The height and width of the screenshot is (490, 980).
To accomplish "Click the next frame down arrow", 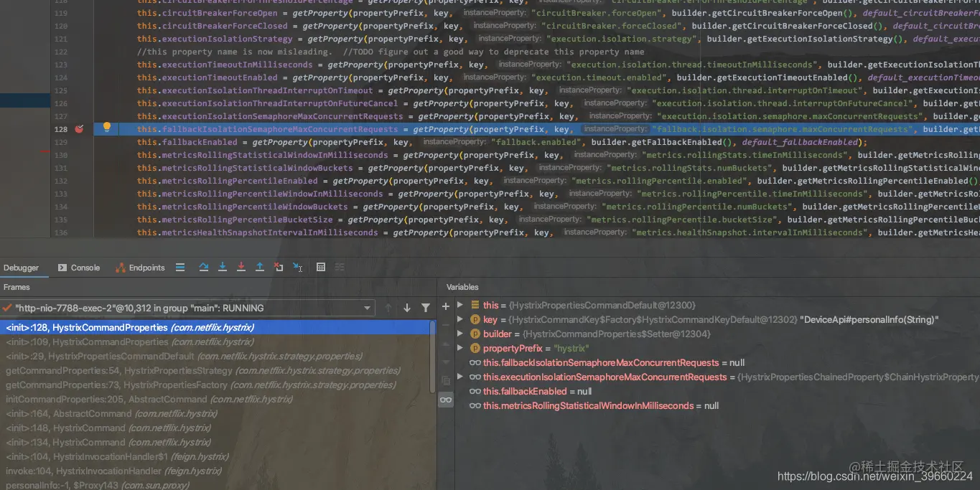I will coord(407,308).
